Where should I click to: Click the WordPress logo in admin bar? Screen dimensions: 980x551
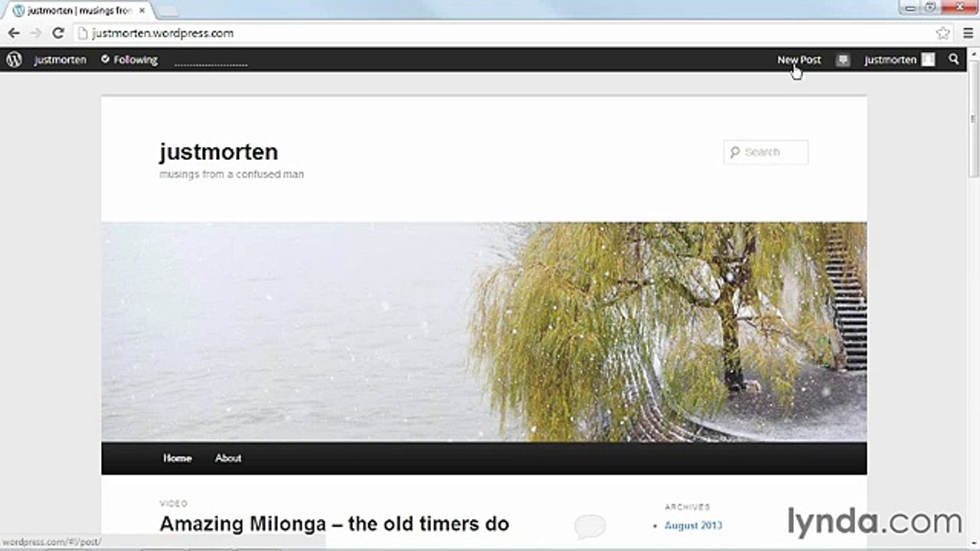point(14,60)
